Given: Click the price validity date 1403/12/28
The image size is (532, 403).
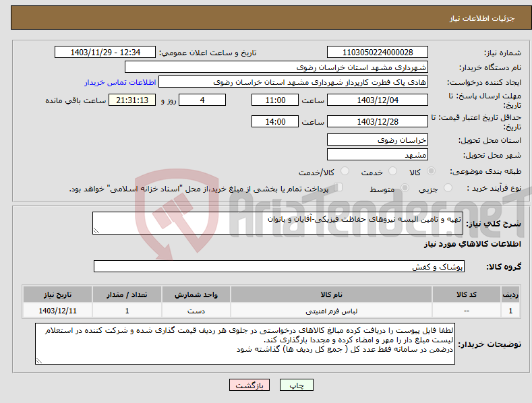Looking at the screenshot, I should (378, 121).
